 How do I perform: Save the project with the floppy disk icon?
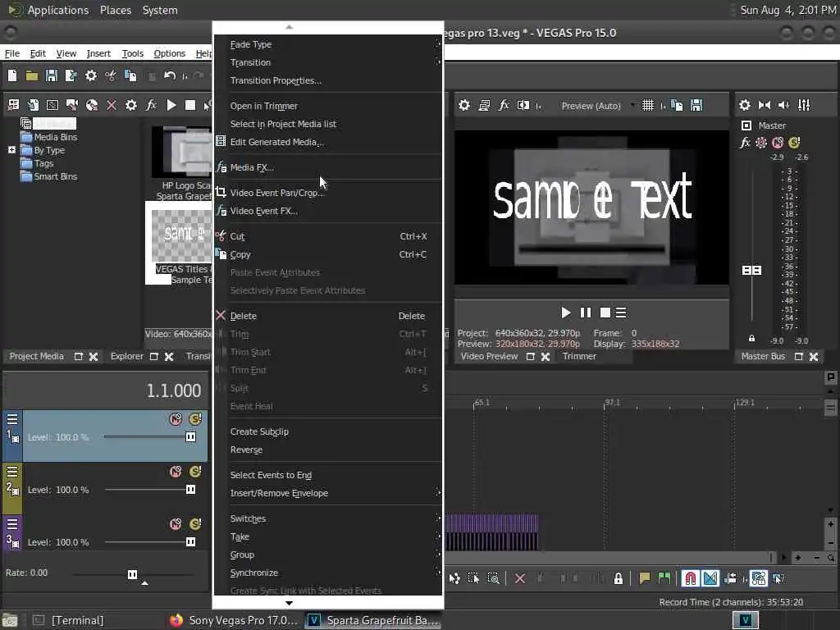[x=52, y=75]
